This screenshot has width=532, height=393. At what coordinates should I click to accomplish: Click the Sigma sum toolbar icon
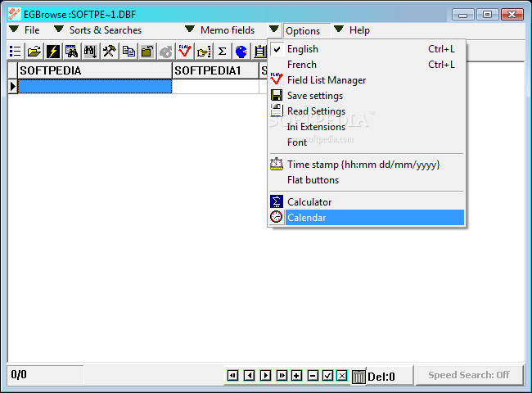(x=223, y=52)
